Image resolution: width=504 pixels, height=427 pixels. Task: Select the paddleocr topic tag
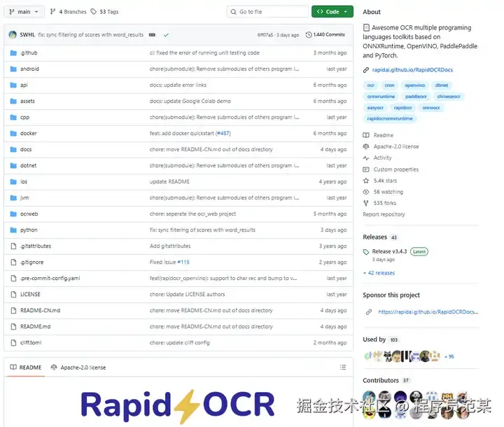tap(416, 97)
